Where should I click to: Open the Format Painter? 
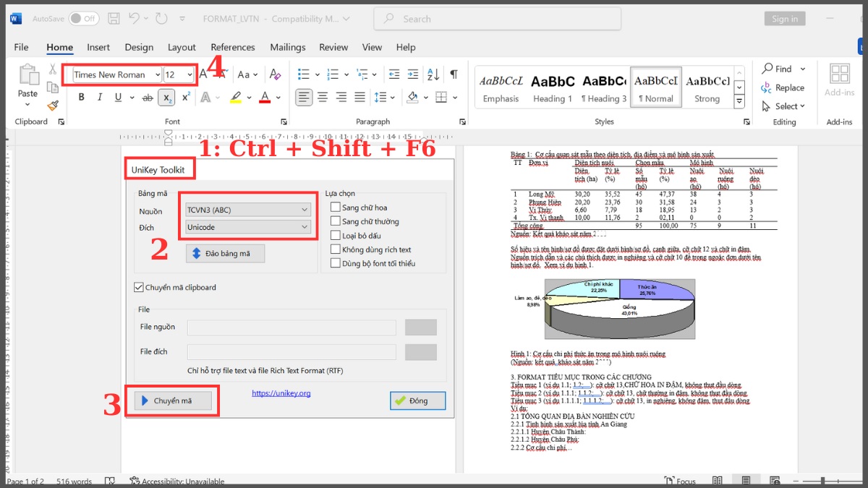pos(52,106)
